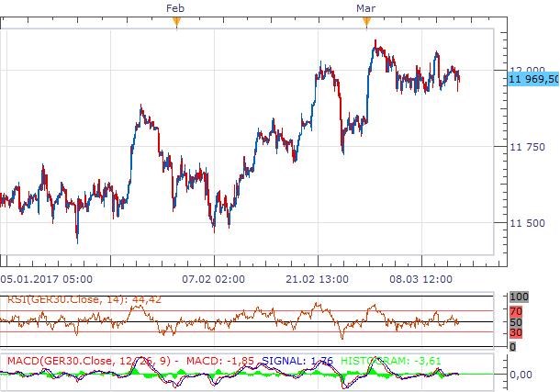Click the 07.02 02:00 time axis label

(214, 277)
